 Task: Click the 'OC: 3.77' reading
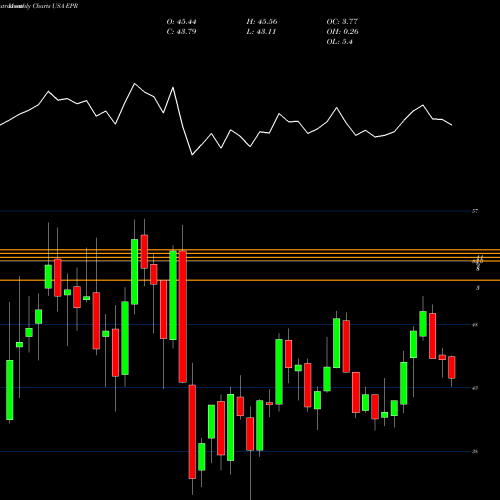(342, 22)
